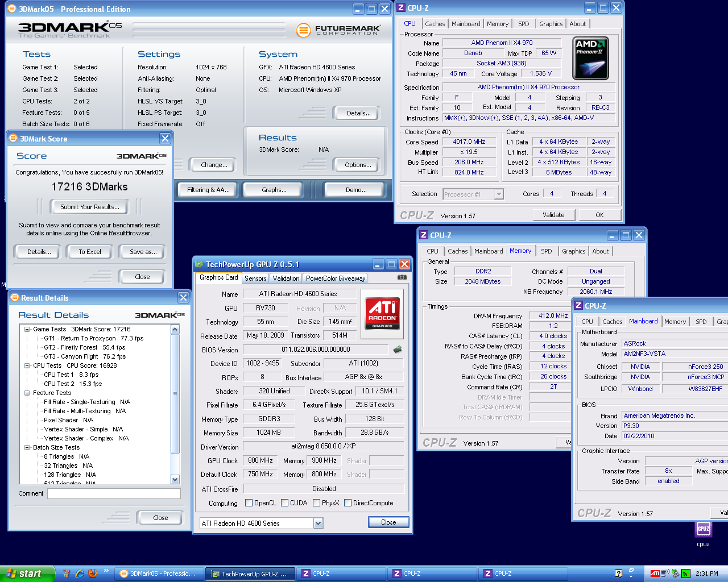The width and height of the screenshot is (728, 582).
Task: Switch to 3DMark05 taskbar button
Action: point(158,573)
